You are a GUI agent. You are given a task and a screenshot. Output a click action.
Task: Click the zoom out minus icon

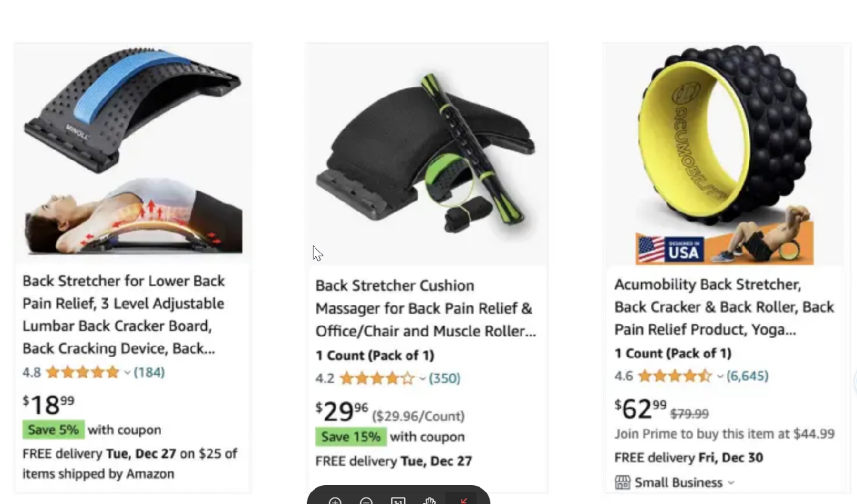(366, 501)
